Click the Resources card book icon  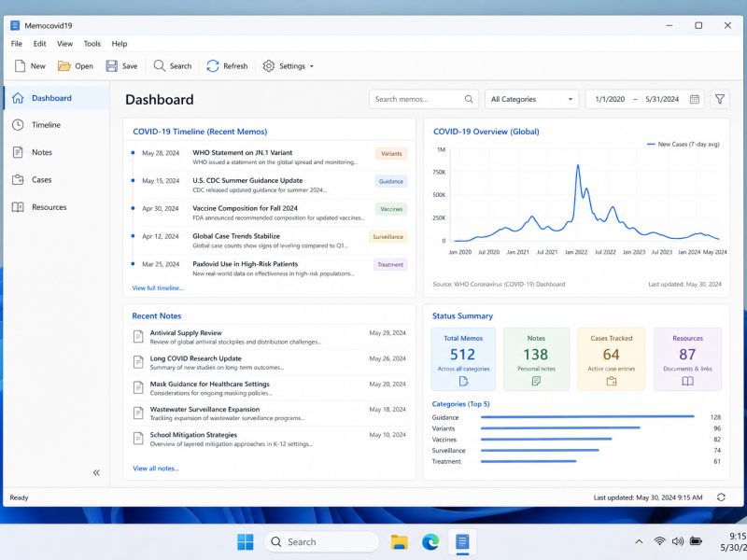(x=687, y=381)
